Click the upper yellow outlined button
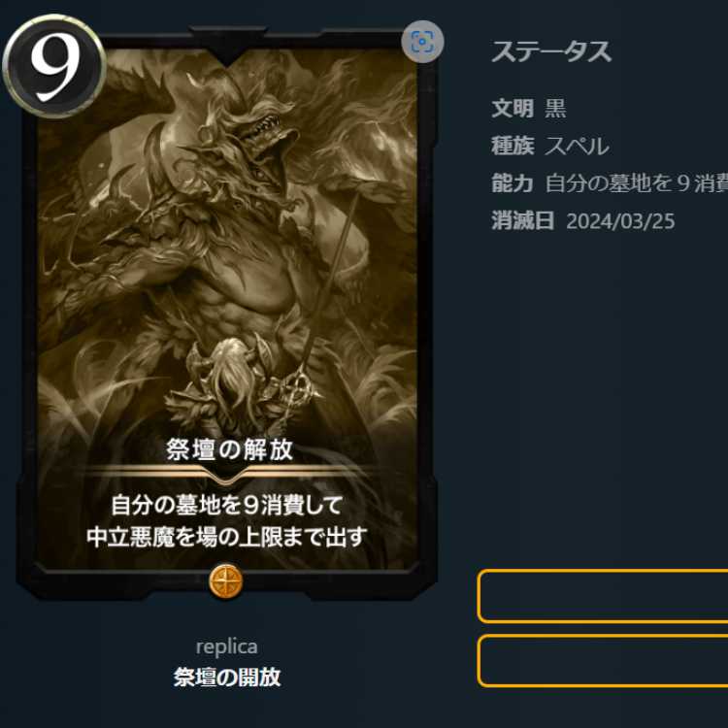This screenshot has width=728, height=728. 603,596
